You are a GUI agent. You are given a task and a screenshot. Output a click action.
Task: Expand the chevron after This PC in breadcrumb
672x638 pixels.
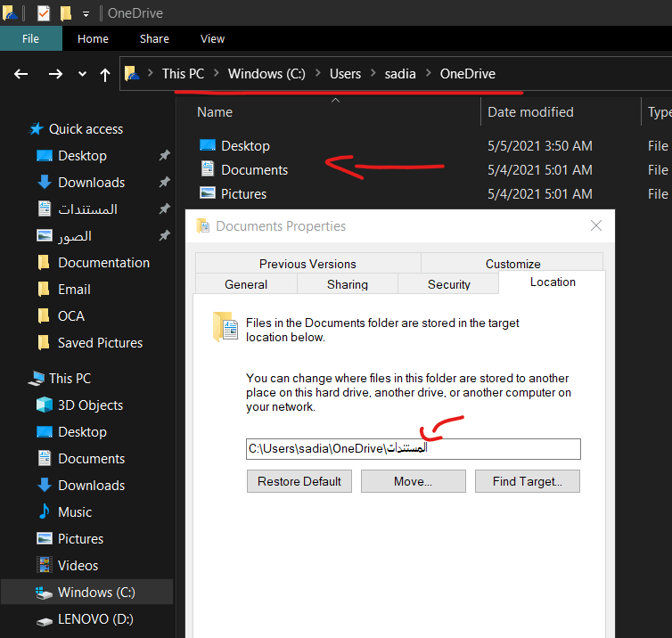click(217, 73)
